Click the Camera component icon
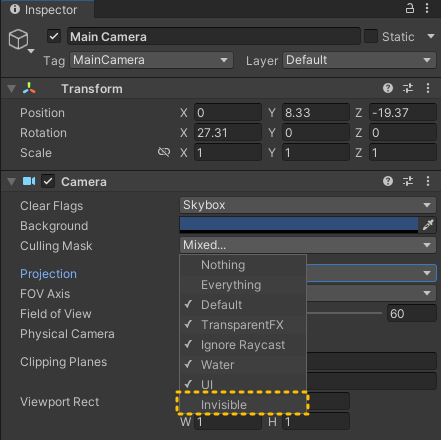Image resolution: width=441 pixels, height=440 pixels. [29, 181]
